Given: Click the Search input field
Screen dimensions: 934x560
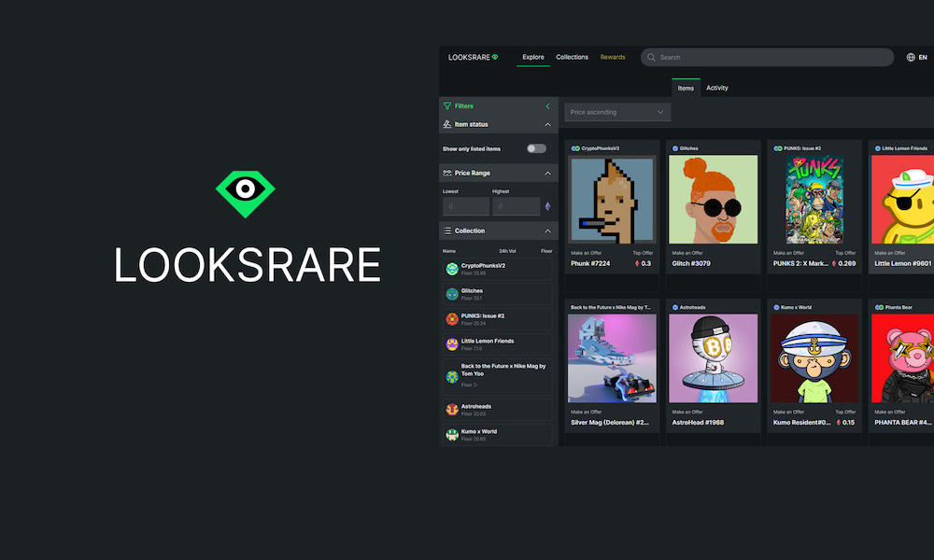Looking at the screenshot, I should pyautogui.click(x=767, y=57).
